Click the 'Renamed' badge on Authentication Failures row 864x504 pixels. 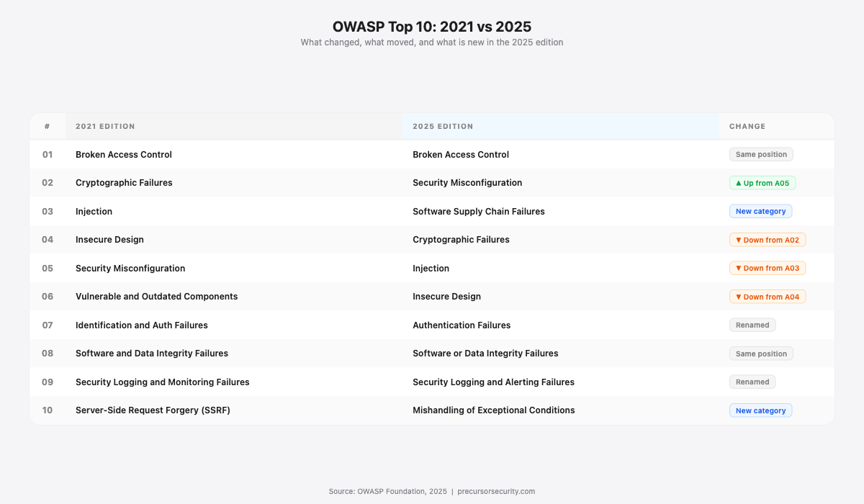tap(752, 325)
